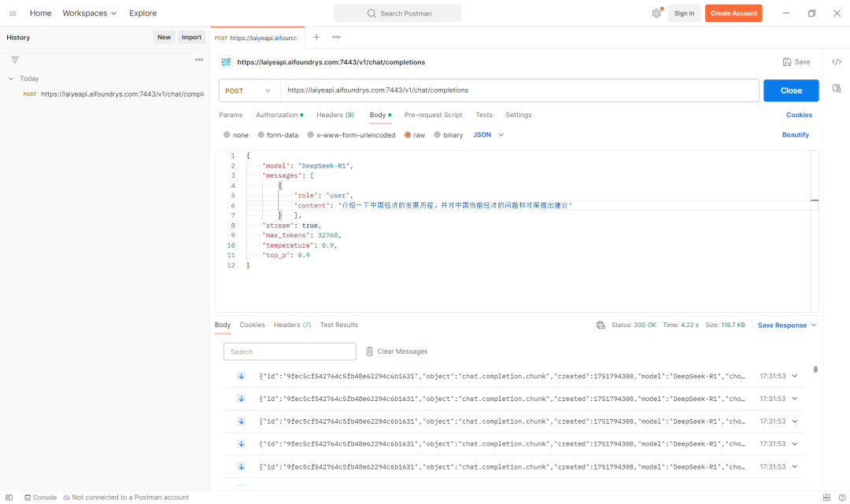Open the Console from the status bar
Image resolution: width=850 pixels, height=504 pixels.
[40, 498]
